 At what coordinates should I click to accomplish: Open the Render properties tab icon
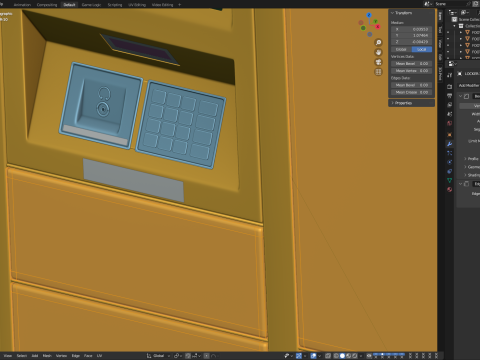(449, 87)
